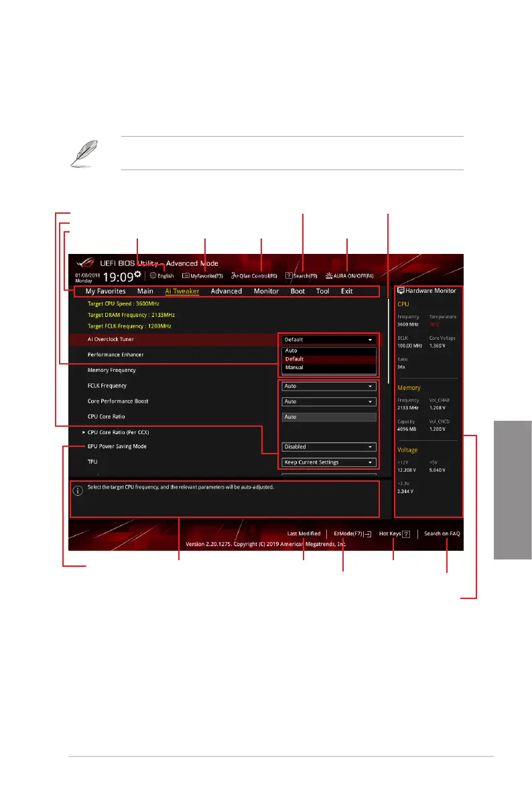This screenshot has height=798, width=532.
Task: Click the 19:09 clock display
Action: tap(118, 277)
